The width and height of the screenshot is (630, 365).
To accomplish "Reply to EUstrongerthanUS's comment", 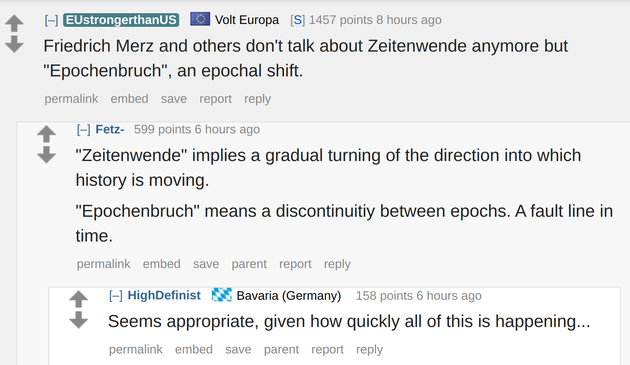I will (x=258, y=99).
